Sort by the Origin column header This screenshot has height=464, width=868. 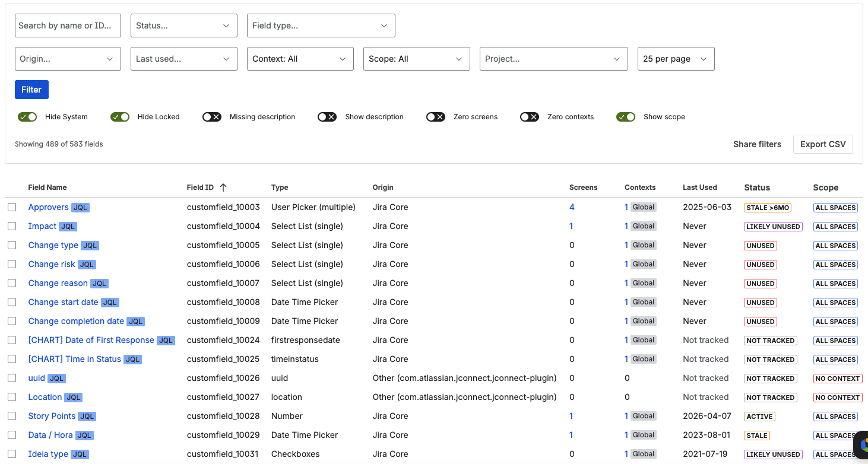point(383,187)
